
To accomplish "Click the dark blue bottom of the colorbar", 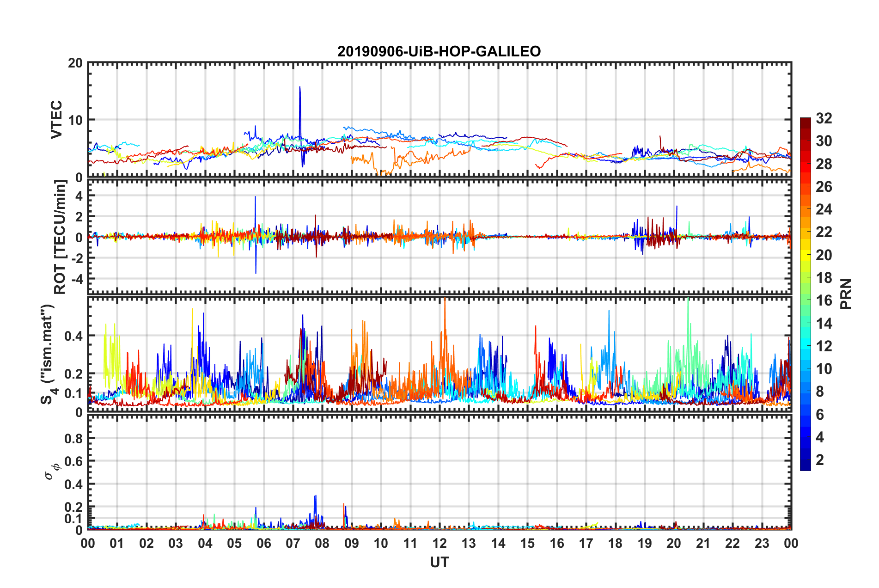I will (x=805, y=467).
